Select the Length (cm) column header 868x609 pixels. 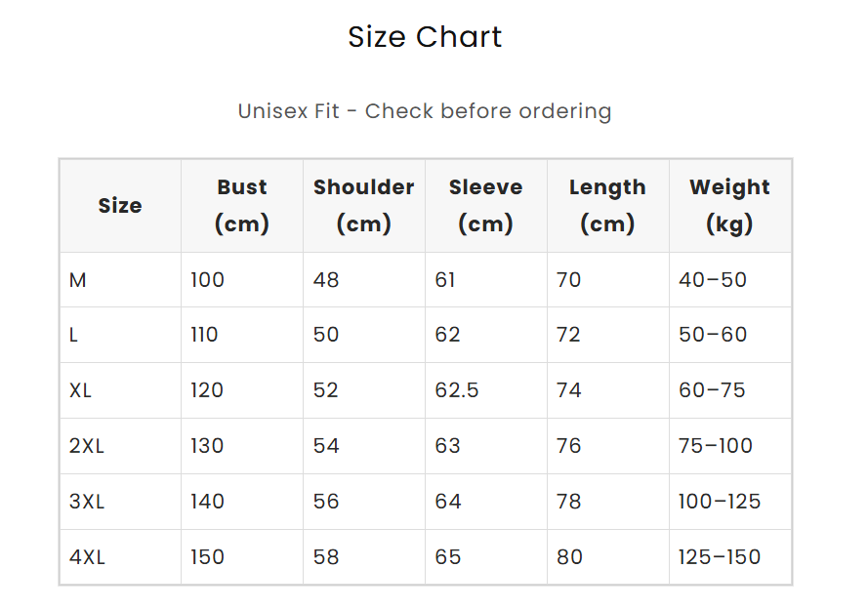[x=607, y=206]
